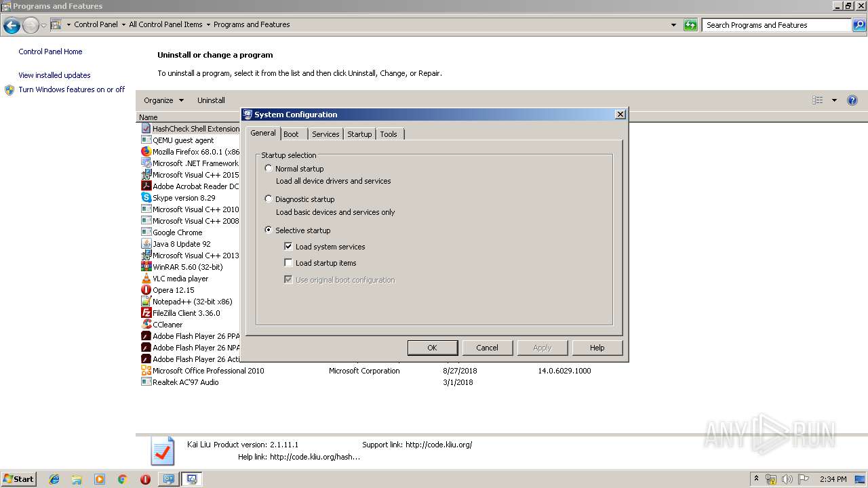
Task: Show hidden tray icons arrow
Action: (756, 479)
